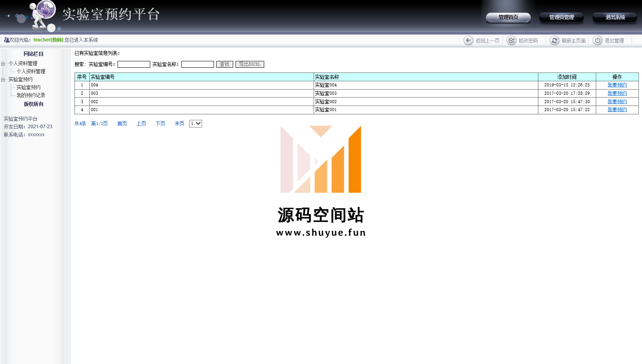The width and height of the screenshot is (642, 364).
Task: Click the refresh icon for 刷新主页面
Action: coord(554,40)
